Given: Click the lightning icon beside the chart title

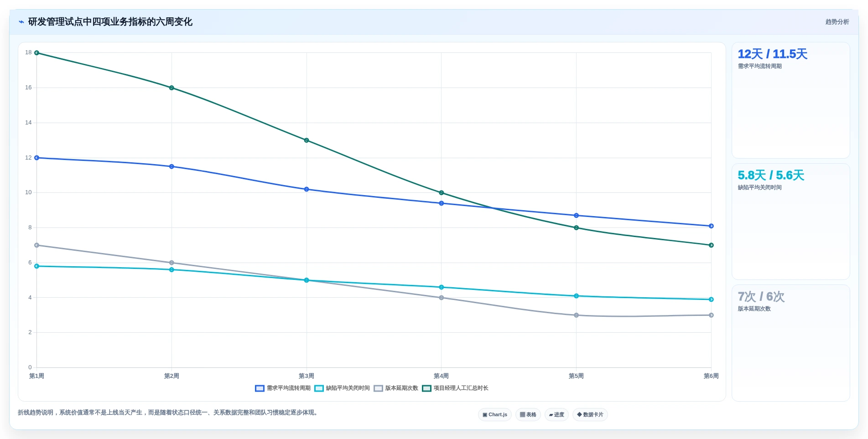Looking at the screenshot, I should [21, 22].
